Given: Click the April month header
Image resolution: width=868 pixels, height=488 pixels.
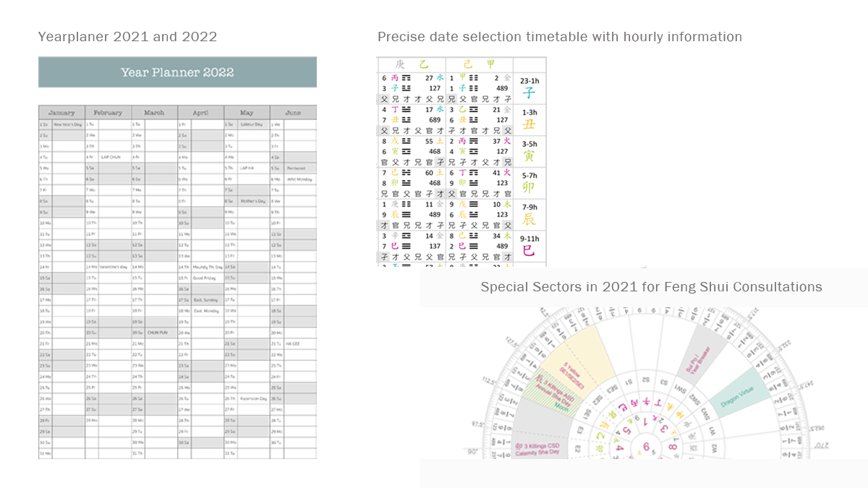Looking at the screenshot, I should 200,112.
